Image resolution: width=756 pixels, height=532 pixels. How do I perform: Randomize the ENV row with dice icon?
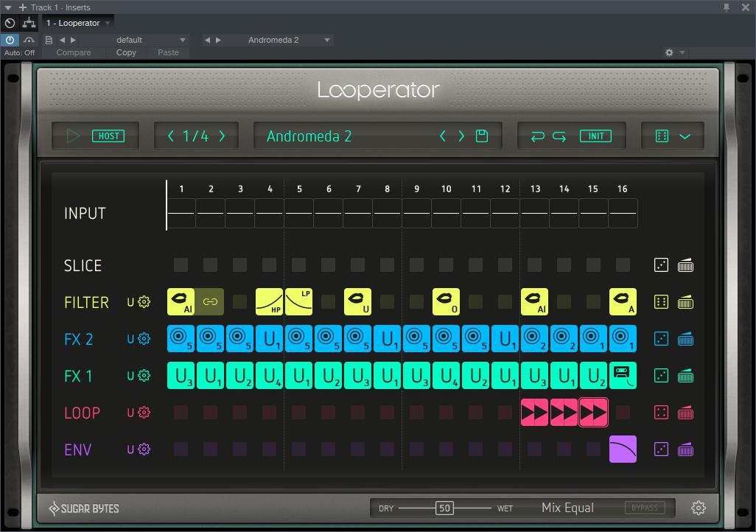pos(661,449)
